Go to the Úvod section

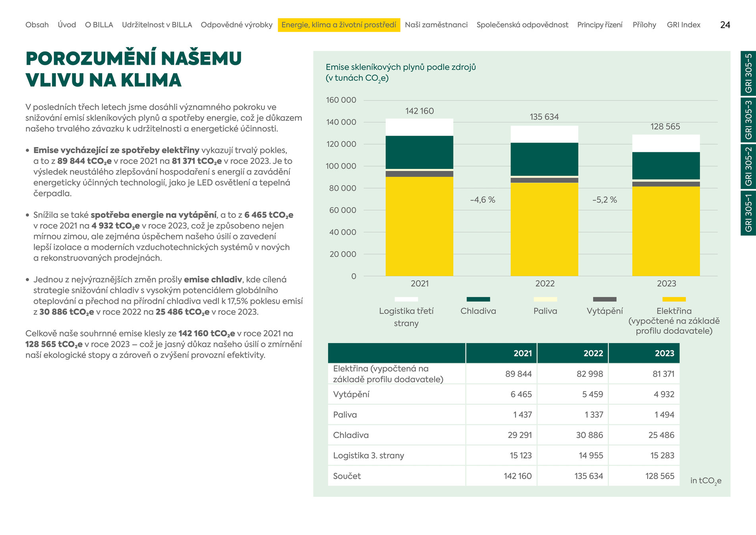tap(67, 25)
